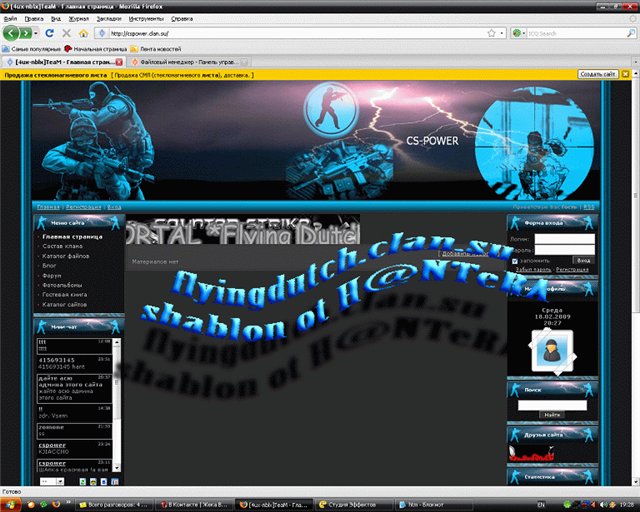Switch to the Файловый менеджер tab
This screenshot has height=512, width=640.
point(188,62)
